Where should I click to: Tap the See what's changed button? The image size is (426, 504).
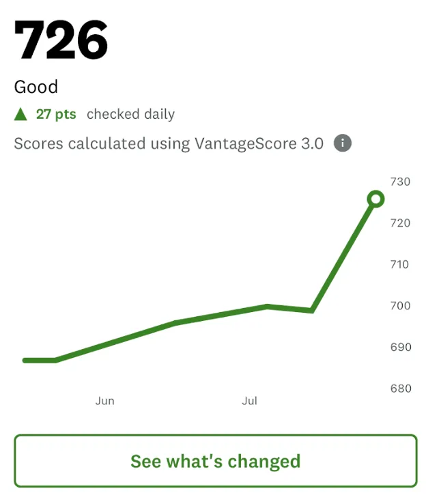[x=216, y=460]
